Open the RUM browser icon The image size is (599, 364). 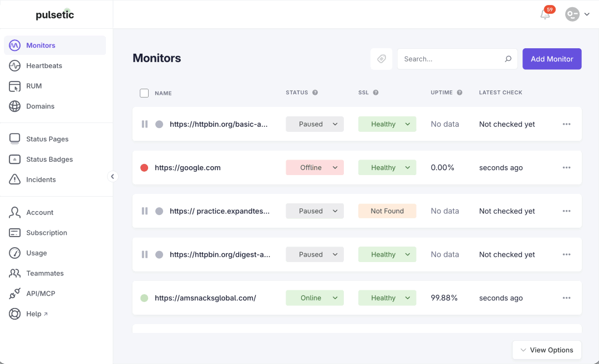(x=14, y=86)
